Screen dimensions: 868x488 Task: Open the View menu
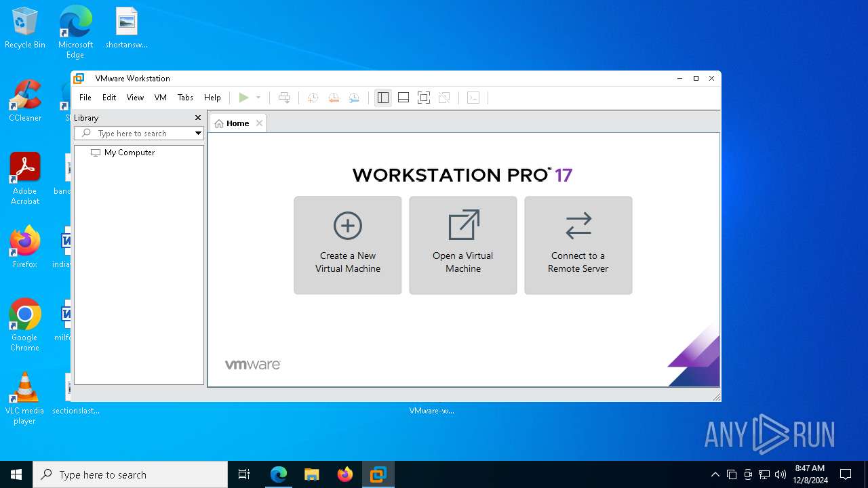pos(135,98)
